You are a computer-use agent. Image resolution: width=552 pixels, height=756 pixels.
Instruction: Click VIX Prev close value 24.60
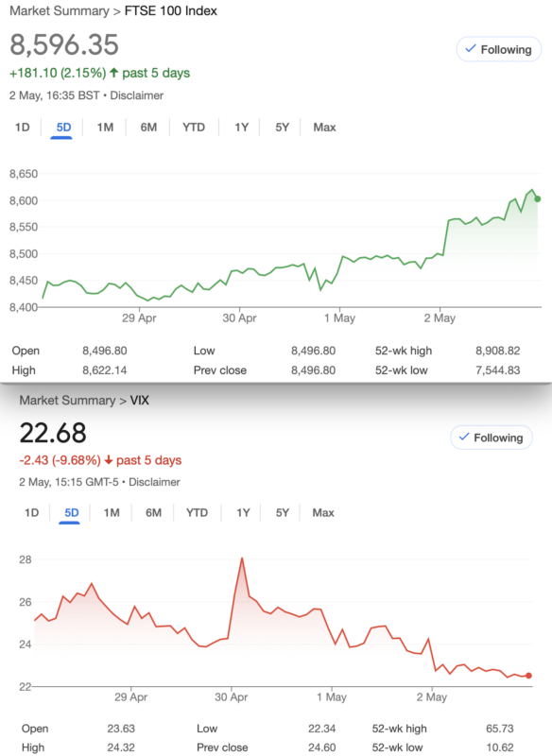(x=322, y=747)
